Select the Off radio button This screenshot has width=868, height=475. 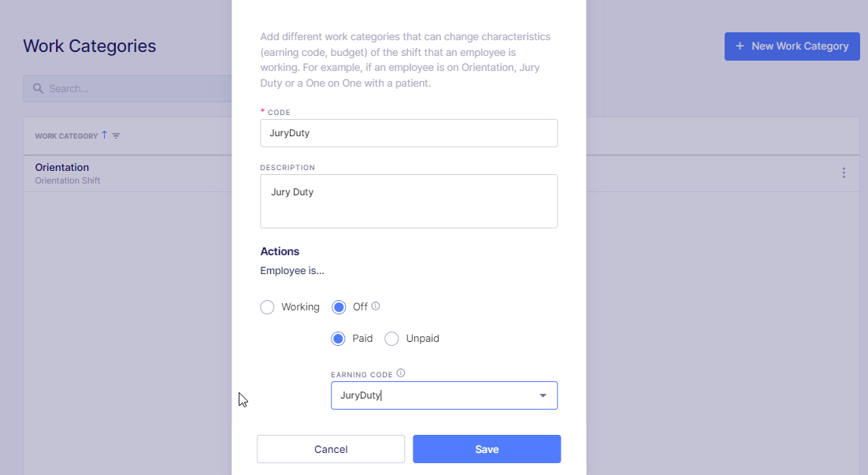(339, 307)
